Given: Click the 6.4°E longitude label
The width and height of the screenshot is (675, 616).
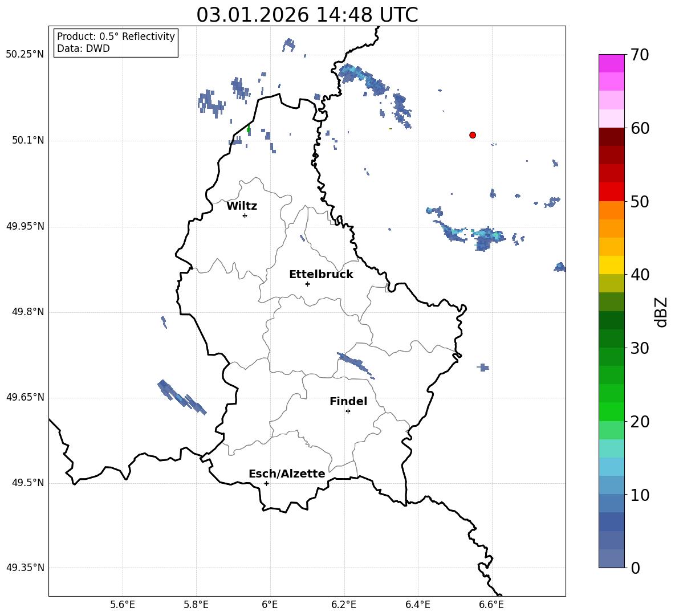Looking at the screenshot, I should (x=418, y=605).
